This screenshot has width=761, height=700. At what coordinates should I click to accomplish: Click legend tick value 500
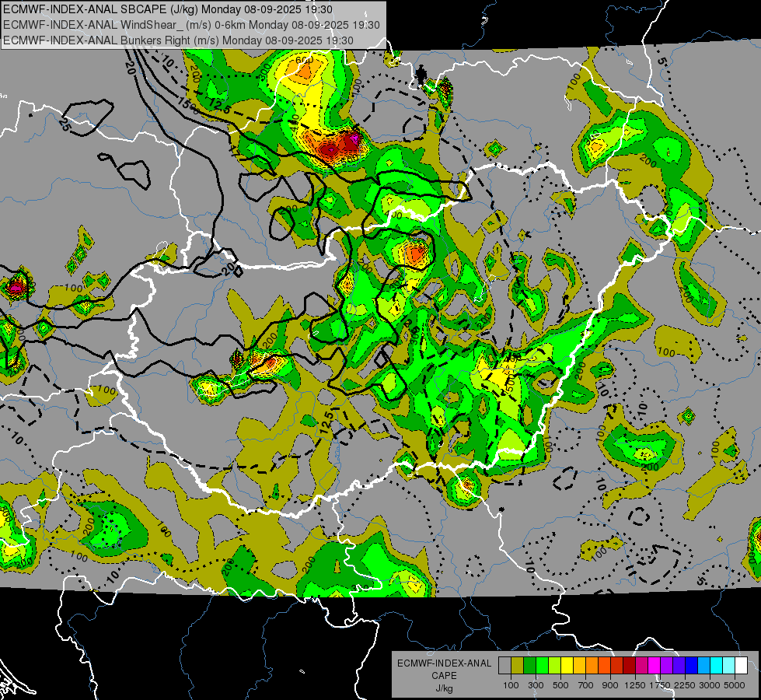[560, 685]
